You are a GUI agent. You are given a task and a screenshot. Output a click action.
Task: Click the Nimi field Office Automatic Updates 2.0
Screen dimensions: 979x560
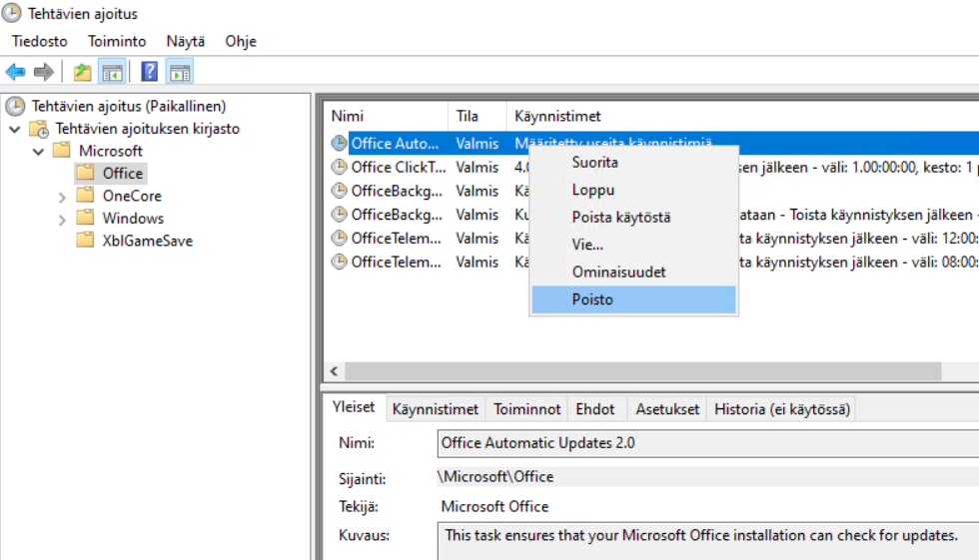(708, 443)
